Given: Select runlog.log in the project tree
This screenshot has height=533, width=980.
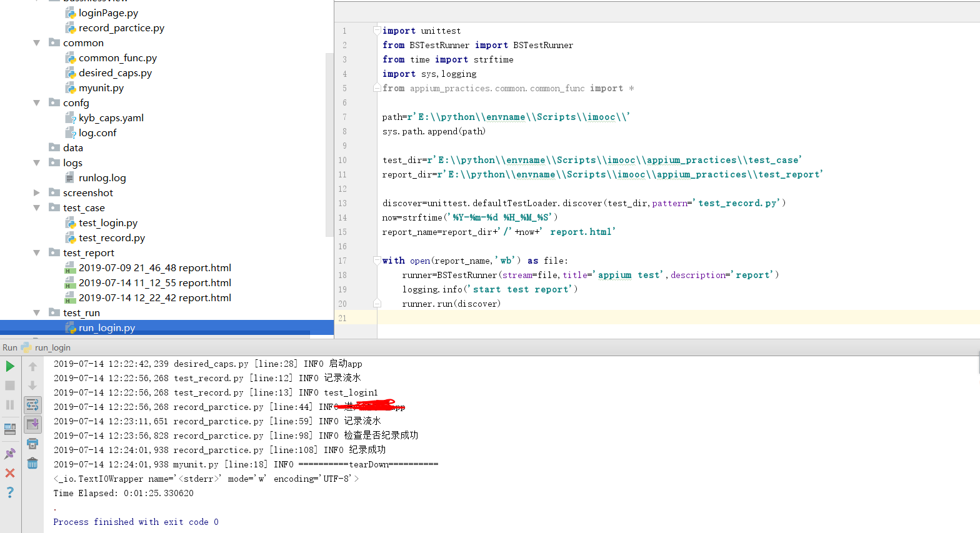Looking at the screenshot, I should point(102,178).
